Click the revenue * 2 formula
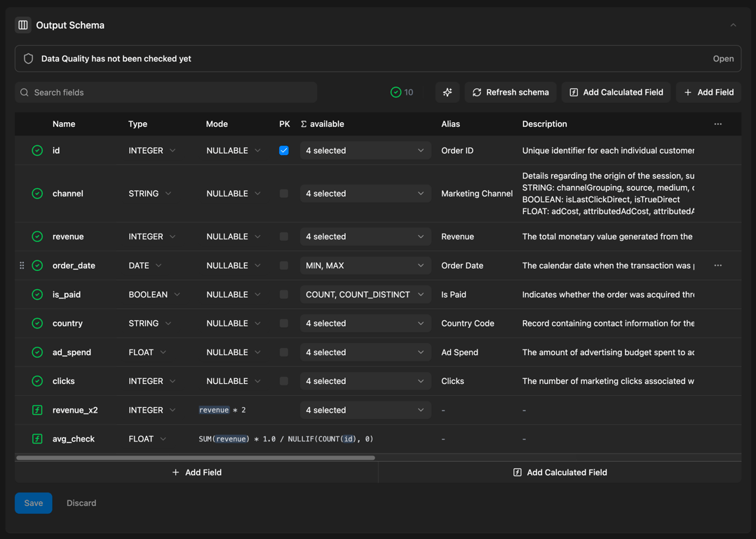 (222, 410)
